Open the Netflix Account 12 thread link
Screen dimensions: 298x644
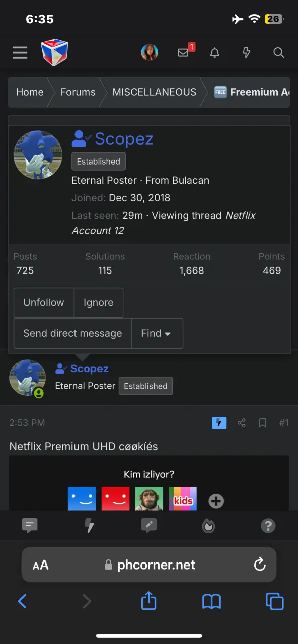point(164,223)
